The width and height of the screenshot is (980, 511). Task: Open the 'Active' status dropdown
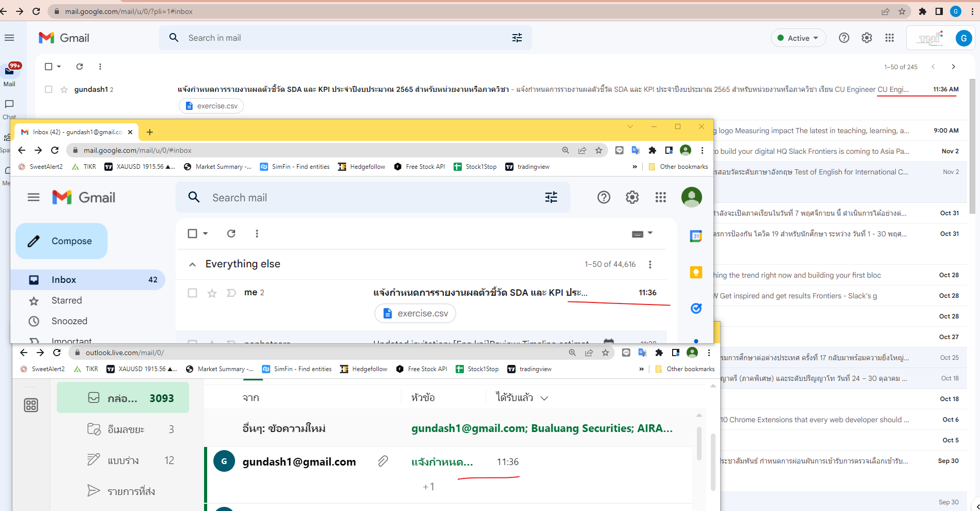pos(798,37)
